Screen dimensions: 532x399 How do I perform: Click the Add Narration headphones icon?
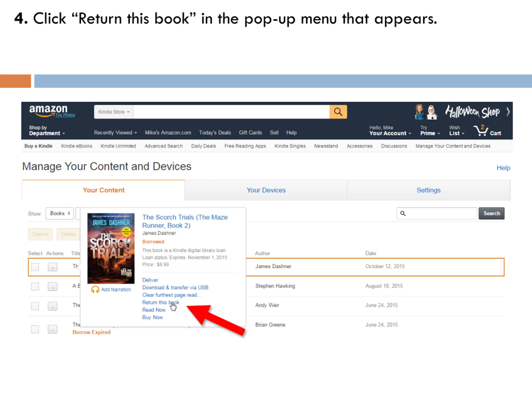pyautogui.click(x=95, y=289)
